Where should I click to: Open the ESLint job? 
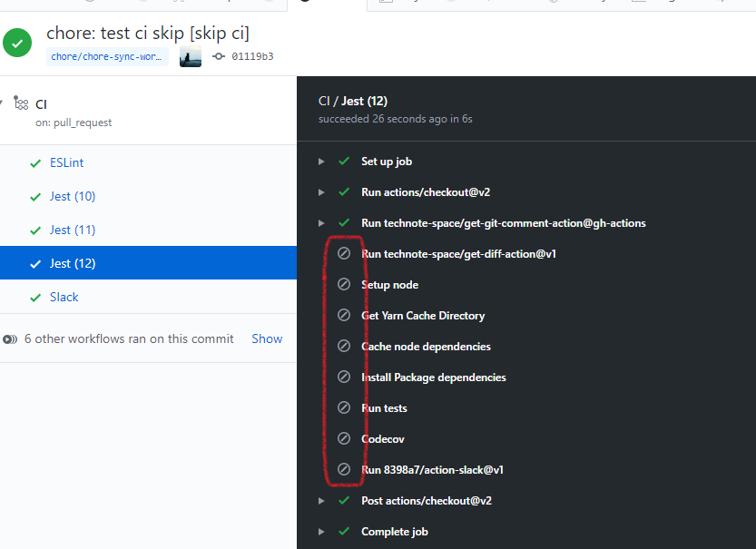tap(66, 163)
